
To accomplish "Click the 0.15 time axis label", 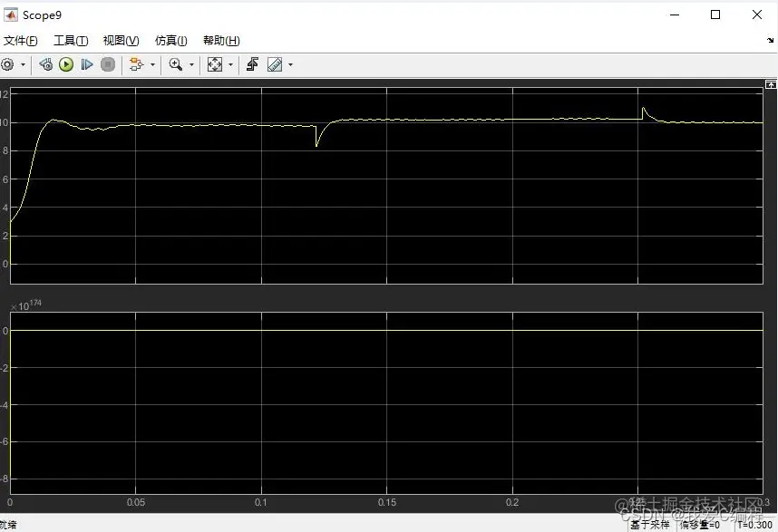I will [x=387, y=502].
